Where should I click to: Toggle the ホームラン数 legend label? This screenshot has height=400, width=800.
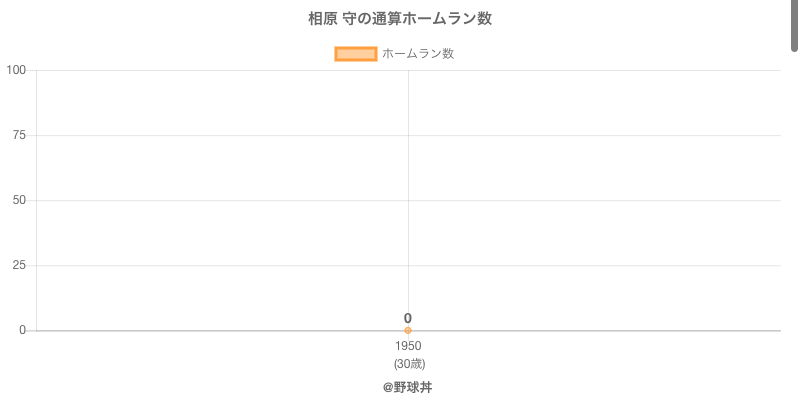tap(418, 54)
